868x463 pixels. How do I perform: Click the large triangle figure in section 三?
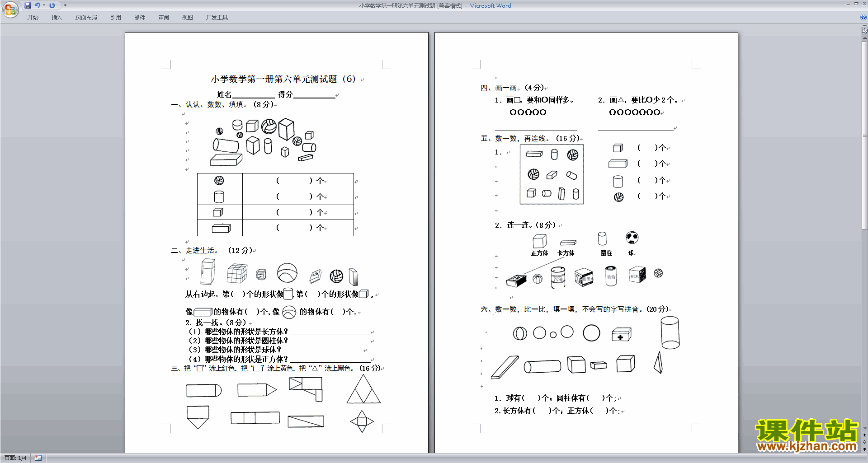click(363, 389)
